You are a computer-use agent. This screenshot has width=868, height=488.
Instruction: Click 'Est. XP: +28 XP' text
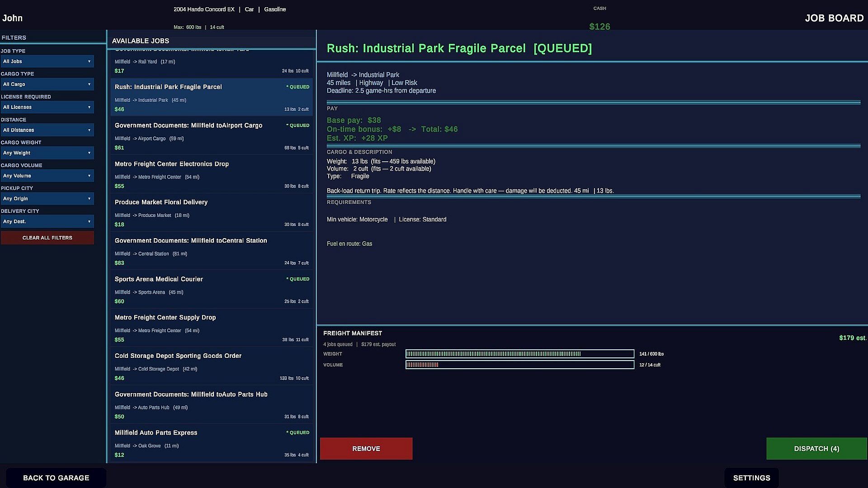pyautogui.click(x=357, y=138)
